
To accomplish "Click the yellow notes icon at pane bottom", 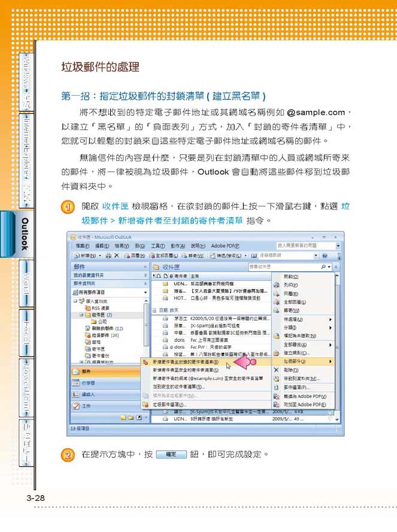I will point(123,418).
